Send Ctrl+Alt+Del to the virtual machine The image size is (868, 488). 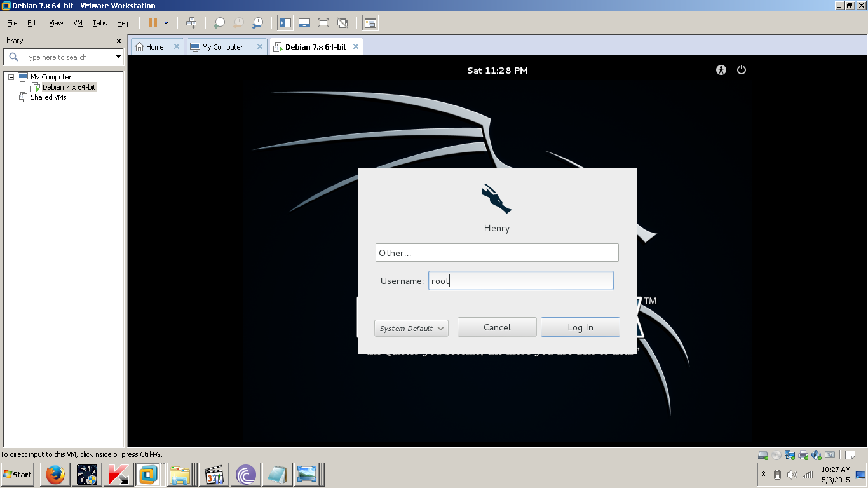(x=191, y=23)
